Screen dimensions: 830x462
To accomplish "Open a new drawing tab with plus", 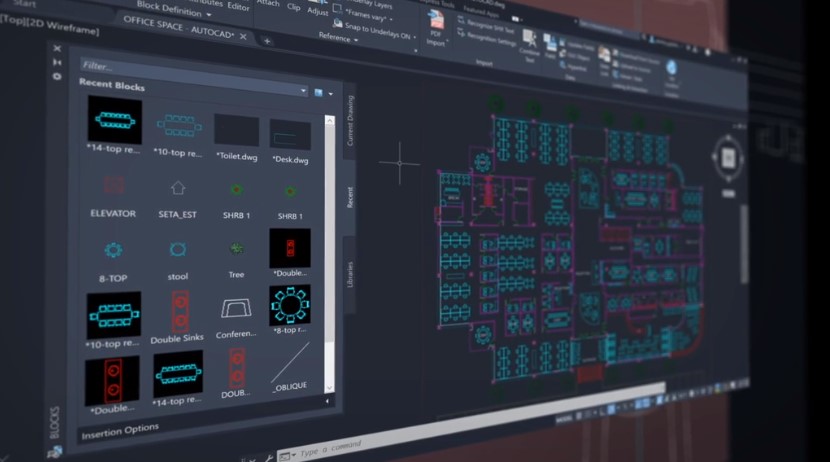I will (267, 41).
